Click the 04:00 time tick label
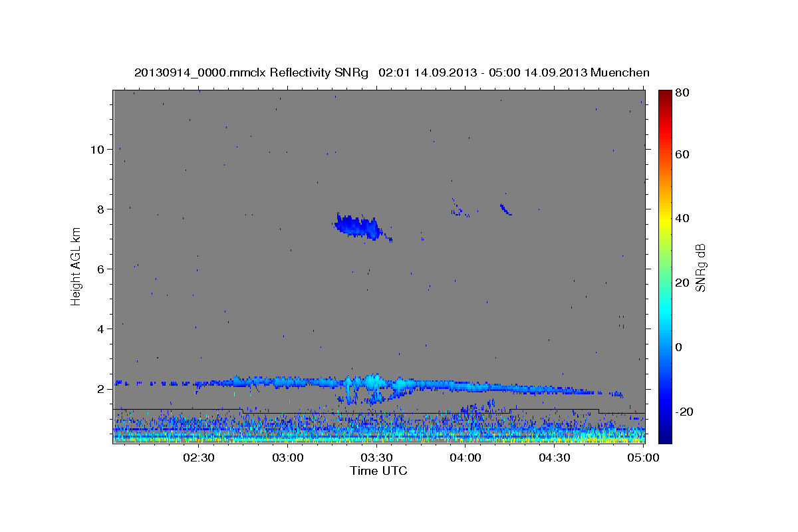The height and width of the screenshot is (532, 798). [x=465, y=458]
